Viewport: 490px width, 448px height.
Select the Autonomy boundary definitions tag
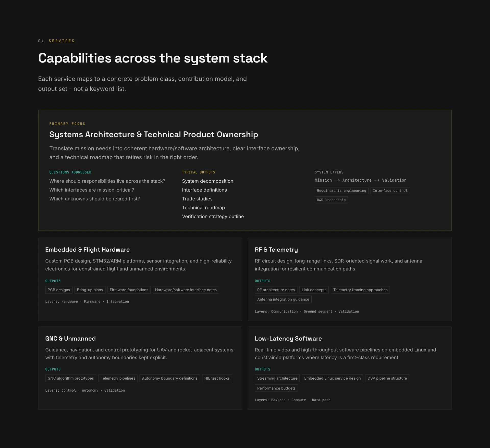[x=169, y=378]
